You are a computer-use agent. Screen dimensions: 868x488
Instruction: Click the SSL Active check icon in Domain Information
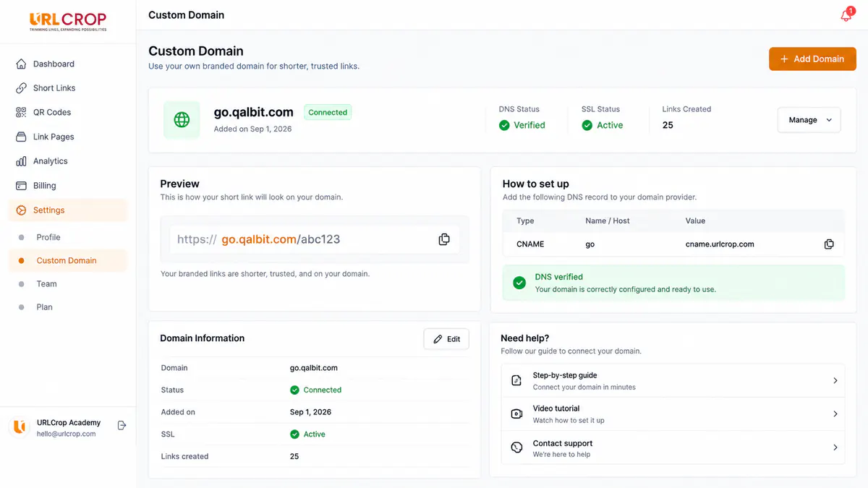pos(294,435)
